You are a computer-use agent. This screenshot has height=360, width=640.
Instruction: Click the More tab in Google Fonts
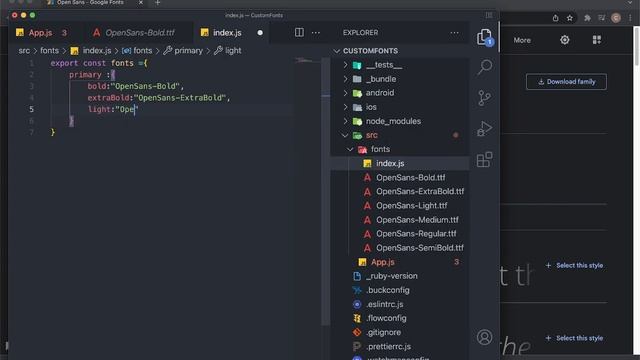pos(522,40)
